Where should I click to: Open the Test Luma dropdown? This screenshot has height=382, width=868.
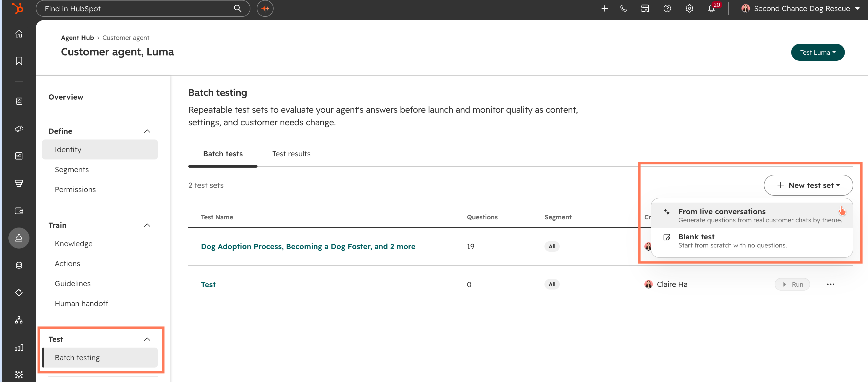coord(817,52)
